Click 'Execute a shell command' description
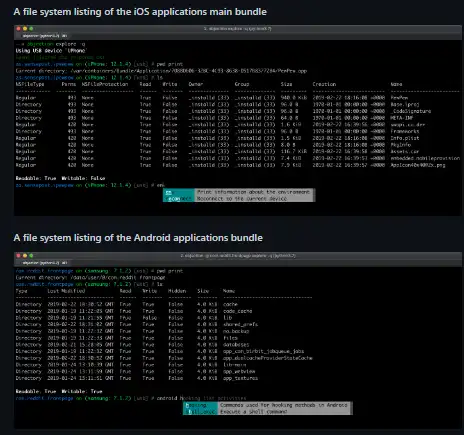The height and width of the screenshot is (435, 464). click(253, 412)
